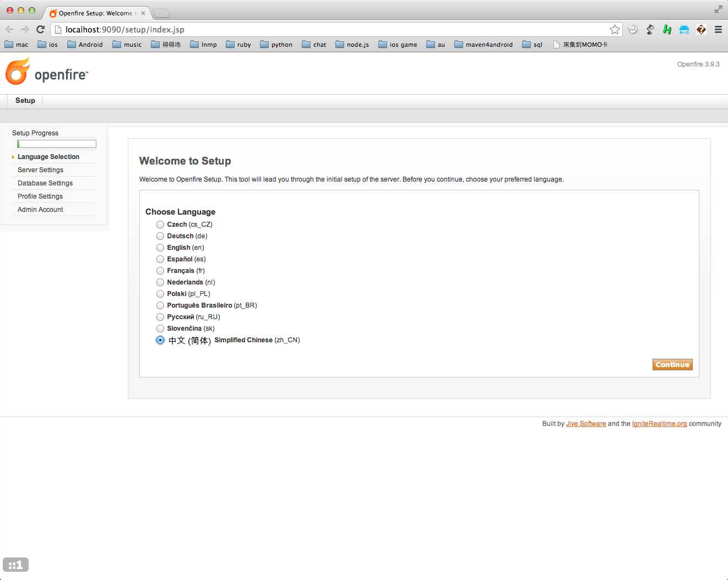Click Language Selection in sidebar

tap(48, 157)
